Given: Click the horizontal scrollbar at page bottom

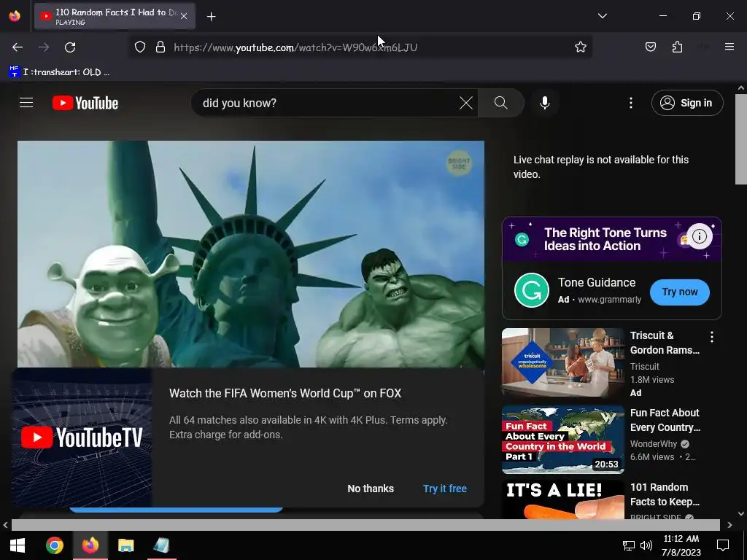Looking at the screenshot, I should [365, 525].
